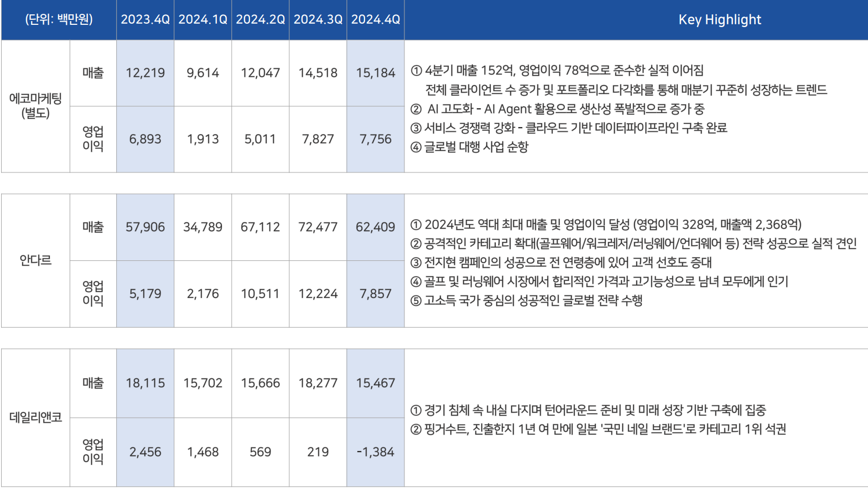Click the value 5,011
The height and width of the screenshot is (488, 868).
click(260, 139)
